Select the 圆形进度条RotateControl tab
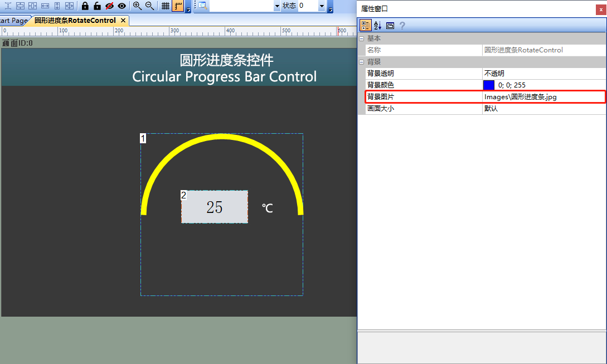This screenshot has width=607, height=364. 75,21
